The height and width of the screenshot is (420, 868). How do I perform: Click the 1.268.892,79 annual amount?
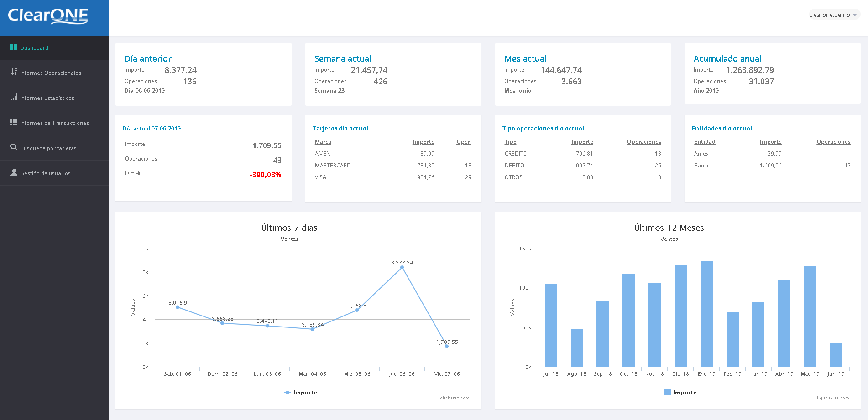(x=750, y=70)
